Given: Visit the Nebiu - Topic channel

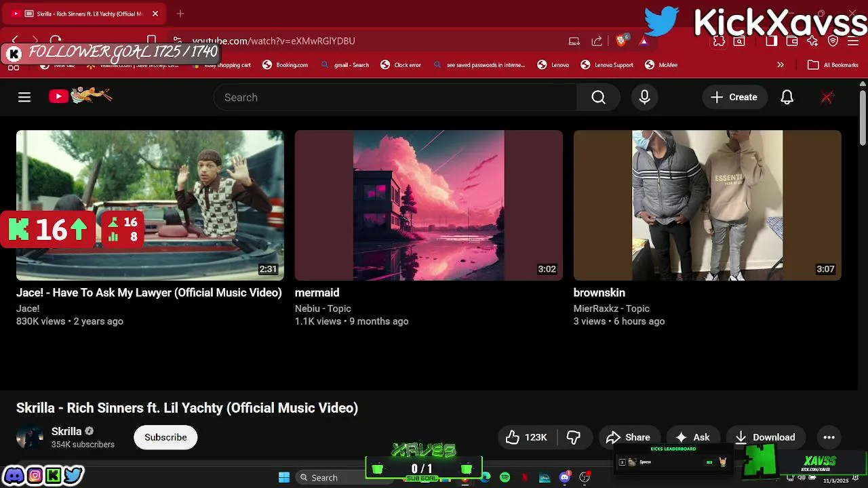Looking at the screenshot, I should coord(323,308).
